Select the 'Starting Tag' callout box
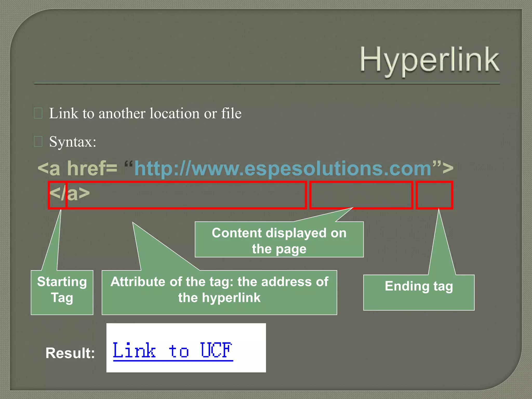Viewport: 532px width, 399px height. pyautogui.click(x=62, y=292)
